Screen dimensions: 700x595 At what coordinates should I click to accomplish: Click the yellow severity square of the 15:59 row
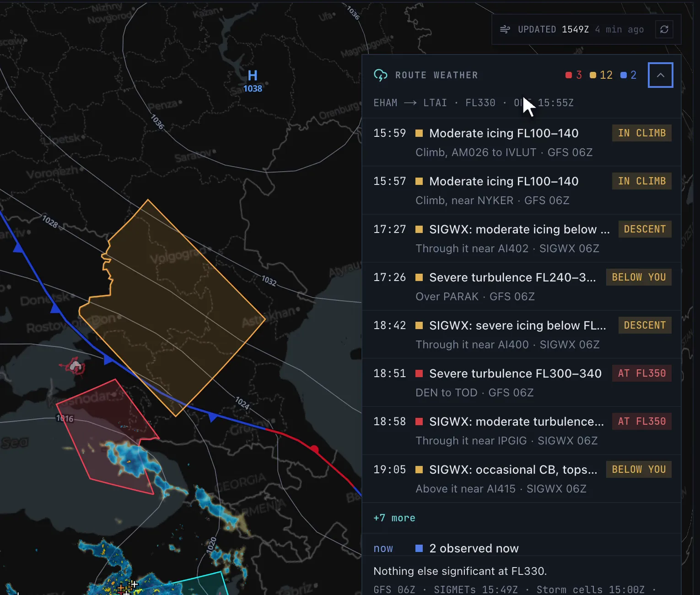(x=419, y=133)
